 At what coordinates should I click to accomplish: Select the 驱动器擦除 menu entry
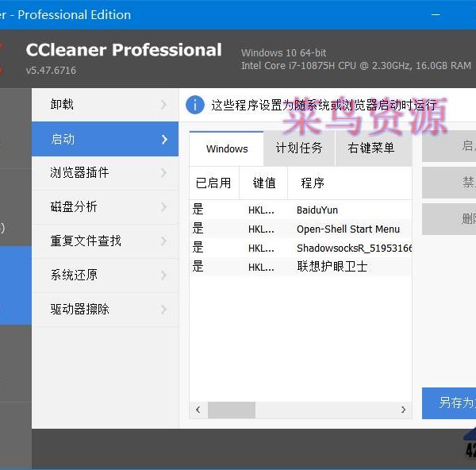tap(79, 309)
